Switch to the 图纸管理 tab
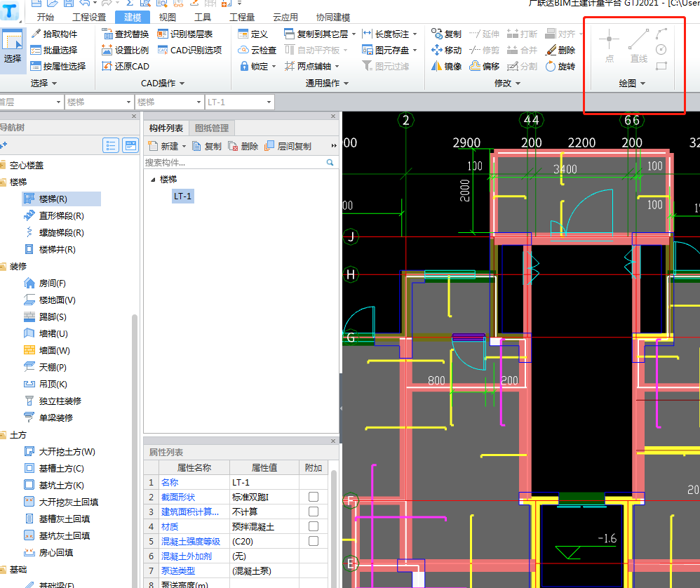This screenshot has width=700, height=588. click(212, 128)
